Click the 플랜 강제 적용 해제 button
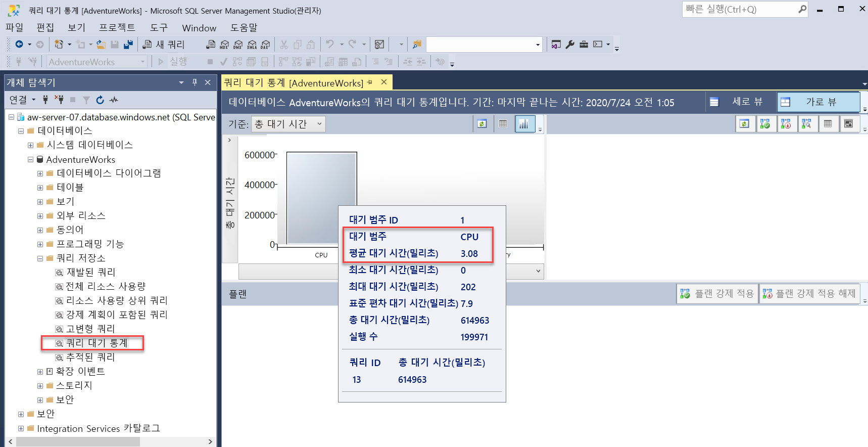This screenshot has width=868, height=447. point(809,293)
